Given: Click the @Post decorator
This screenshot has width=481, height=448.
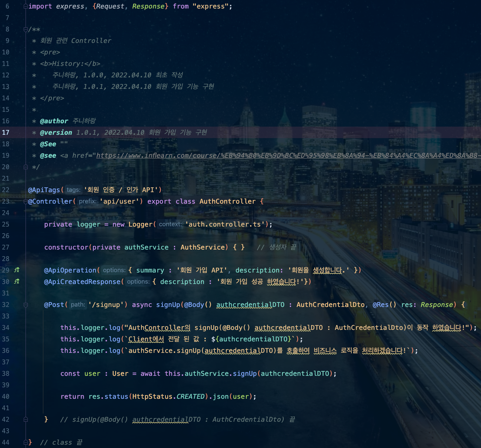Looking at the screenshot, I should pos(54,305).
